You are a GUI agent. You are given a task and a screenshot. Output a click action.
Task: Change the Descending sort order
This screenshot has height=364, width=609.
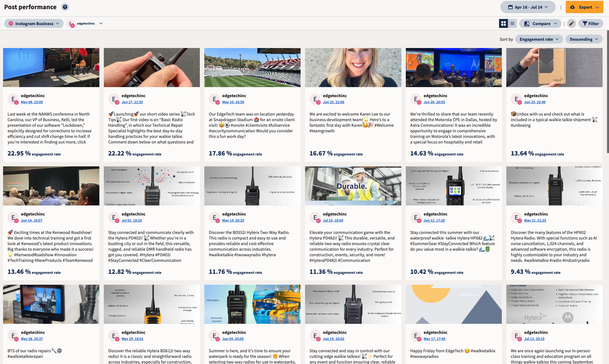coord(584,39)
